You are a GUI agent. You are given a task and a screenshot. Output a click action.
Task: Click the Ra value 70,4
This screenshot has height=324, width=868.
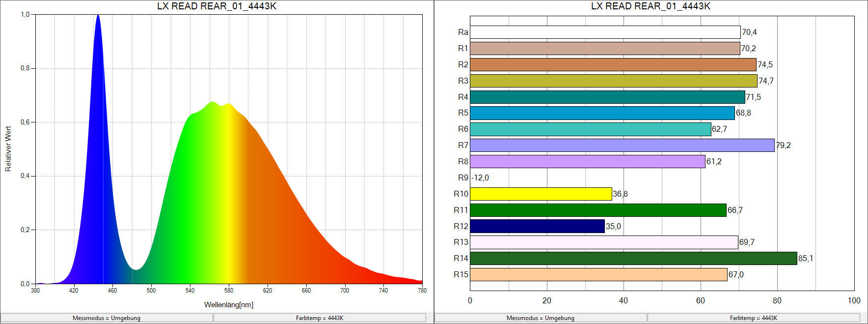pyautogui.click(x=749, y=32)
